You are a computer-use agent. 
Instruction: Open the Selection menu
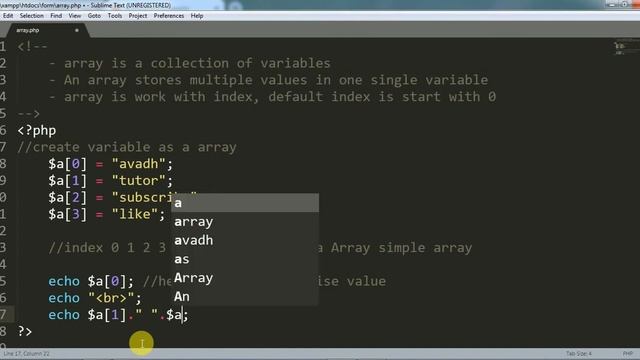point(31,16)
